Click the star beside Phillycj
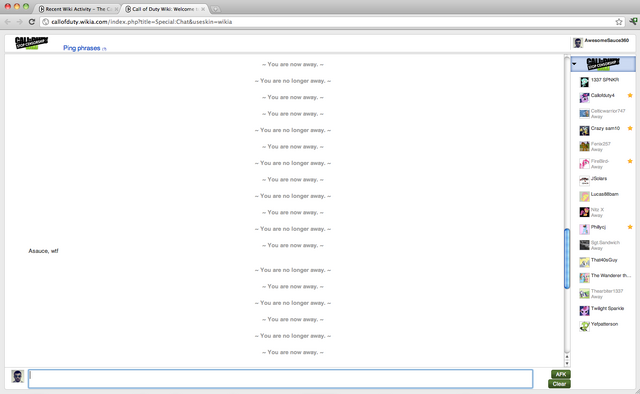 pos(630,227)
